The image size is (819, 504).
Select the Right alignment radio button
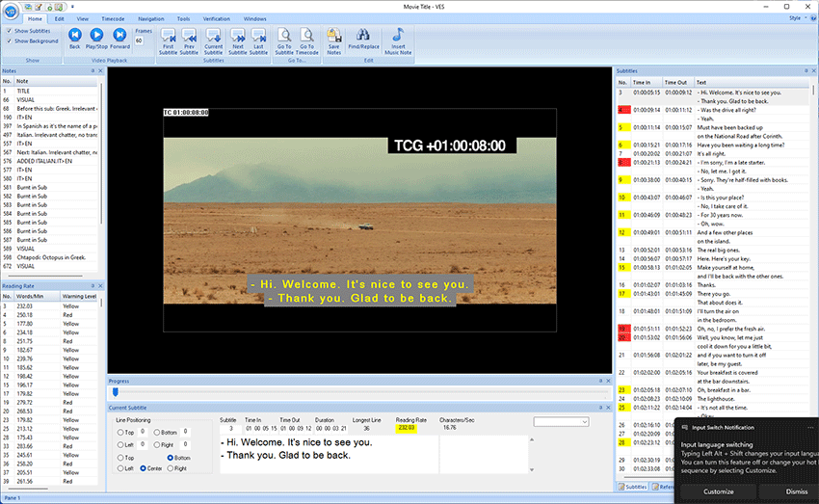pos(172,468)
